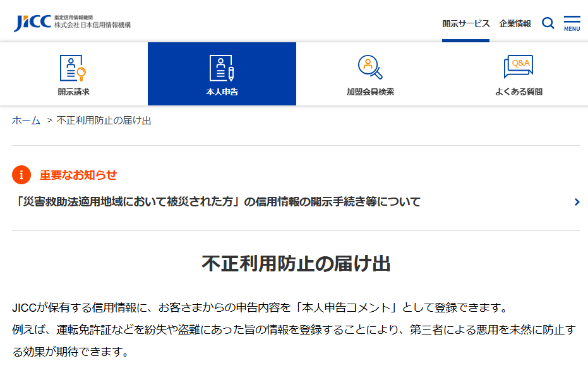
Task: Click the orange info icon beside 重要なお知らせ
Action: (x=21, y=175)
